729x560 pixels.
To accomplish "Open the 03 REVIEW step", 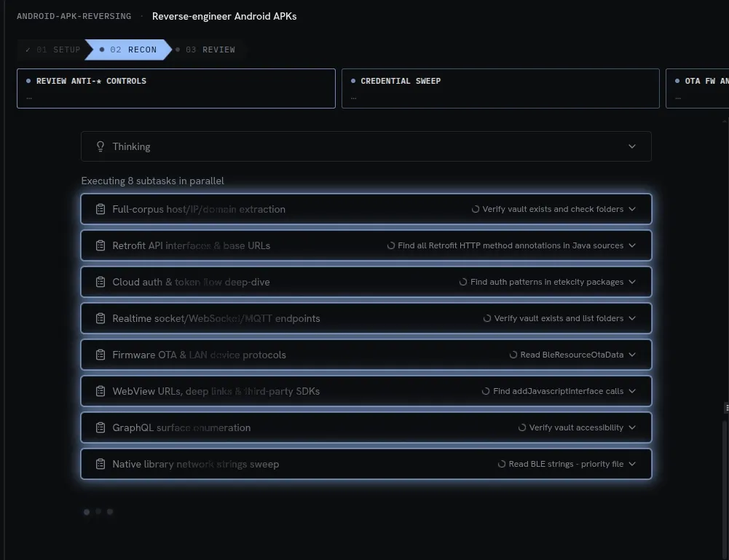I will (205, 50).
